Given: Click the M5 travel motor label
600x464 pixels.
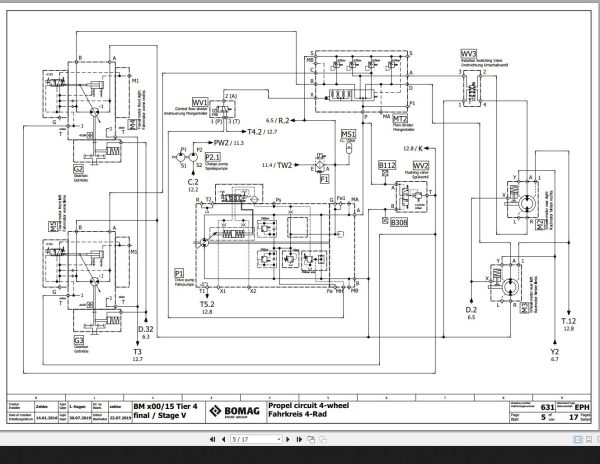Looking at the screenshot, I should point(51,226).
